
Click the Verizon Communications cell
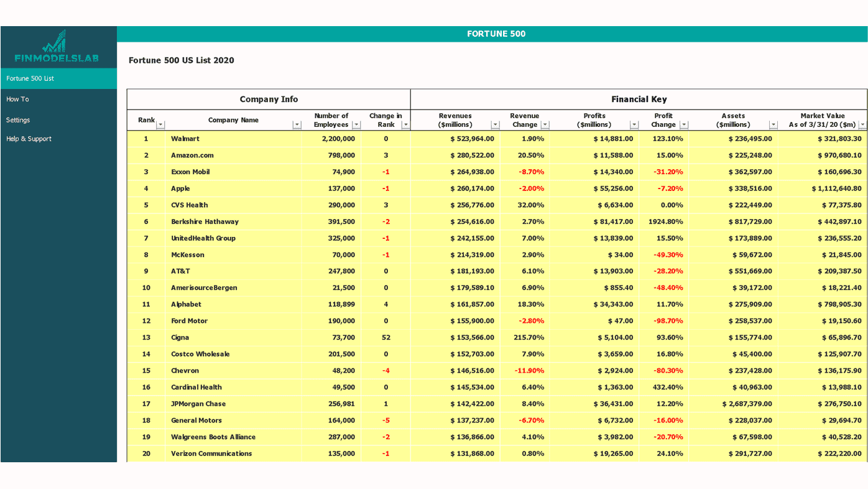coord(233,454)
